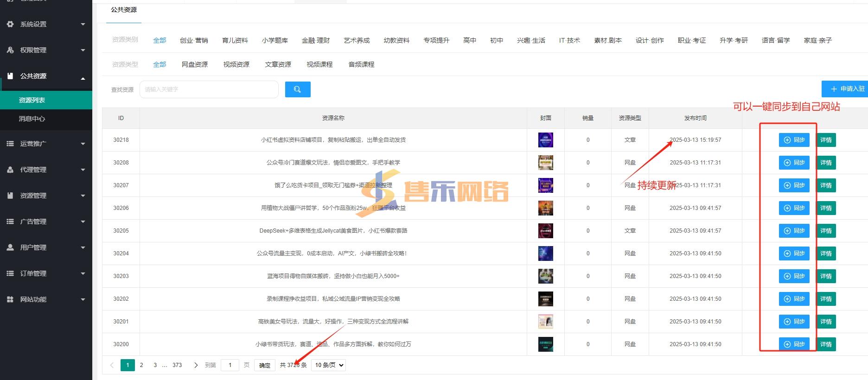Click the 系统设置 gear icon in sidebar
868x380 pixels.
click(10, 24)
